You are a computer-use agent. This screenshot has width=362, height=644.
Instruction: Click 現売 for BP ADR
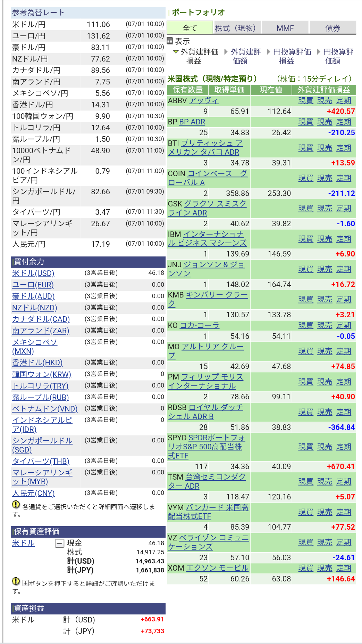(325, 122)
